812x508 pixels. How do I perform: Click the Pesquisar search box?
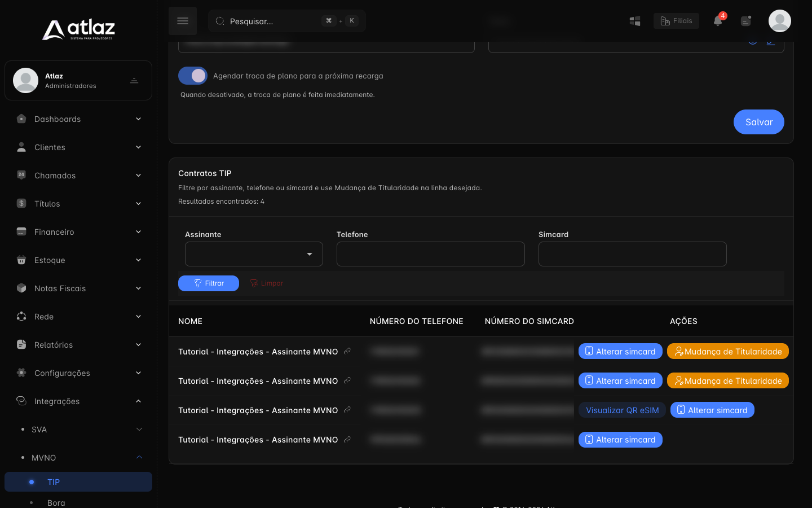[287, 21]
